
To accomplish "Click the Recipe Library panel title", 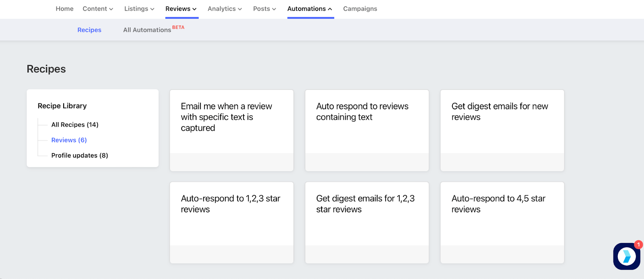I will (x=62, y=106).
